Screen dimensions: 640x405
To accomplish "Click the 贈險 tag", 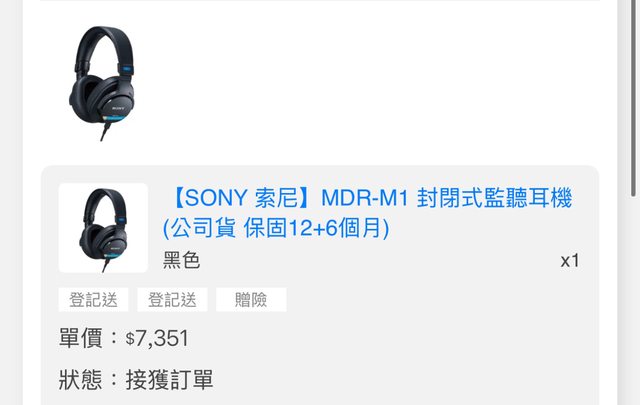I will coord(251,300).
